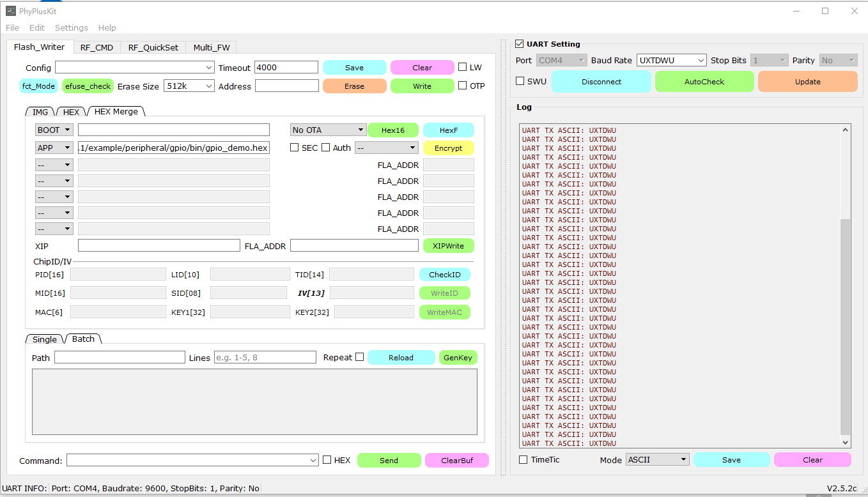Click the HexF button

coord(449,130)
